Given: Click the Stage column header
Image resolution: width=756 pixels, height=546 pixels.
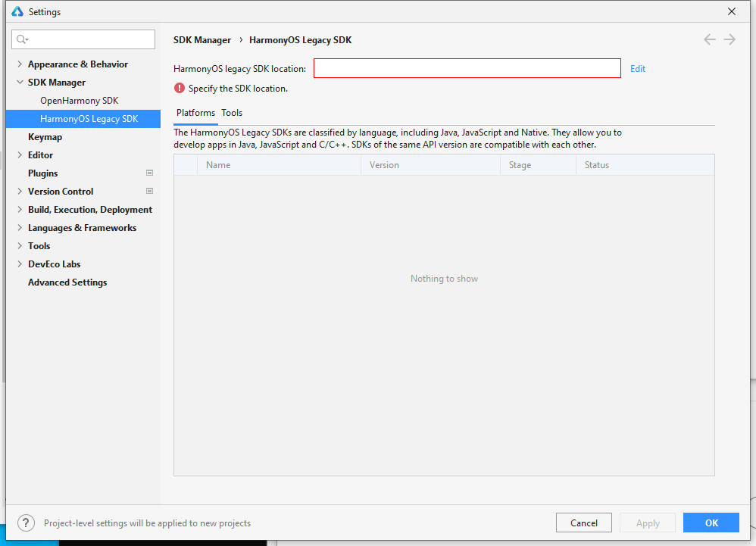Looking at the screenshot, I should (x=538, y=165).
